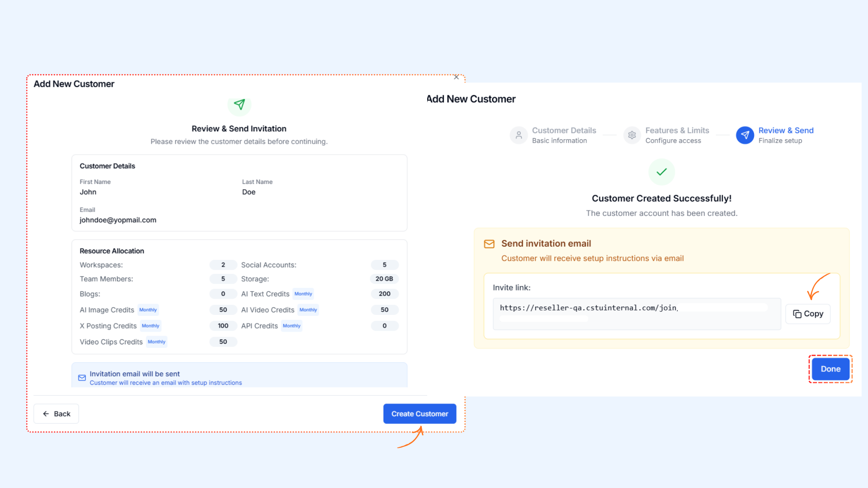Viewport: 868px width, 488px height.
Task: Click the Create Customer button
Action: pos(420,413)
